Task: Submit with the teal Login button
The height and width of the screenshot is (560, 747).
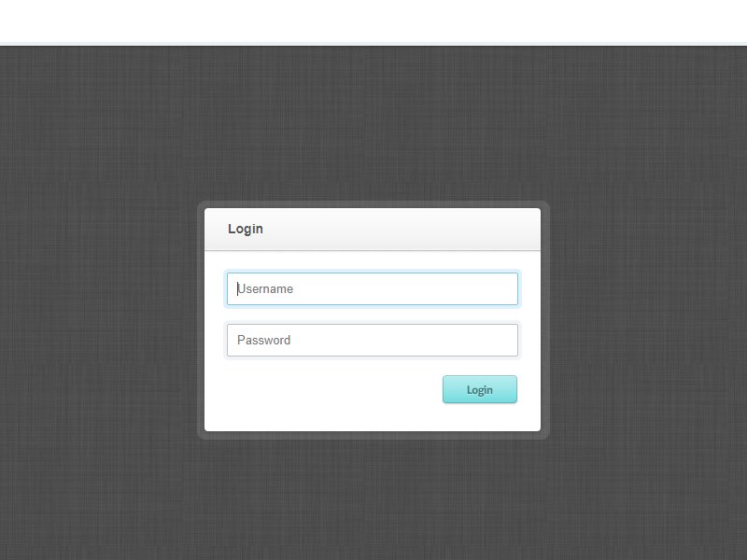Action: coord(479,389)
